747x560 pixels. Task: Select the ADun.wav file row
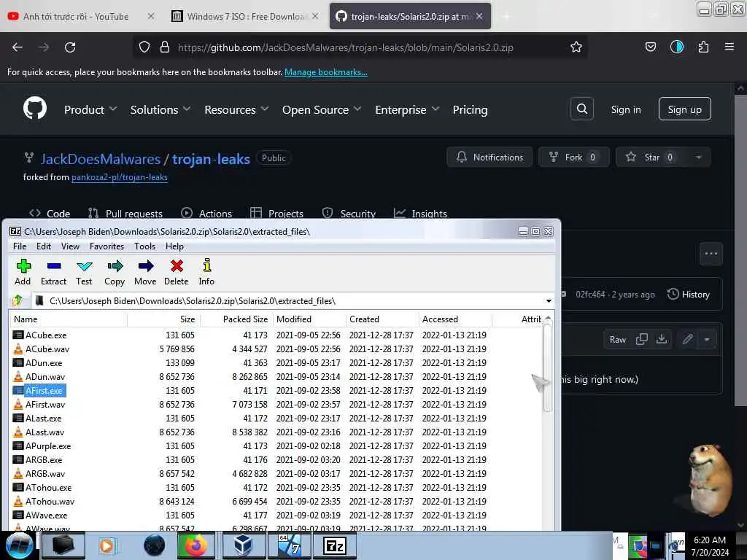[x=276, y=377]
